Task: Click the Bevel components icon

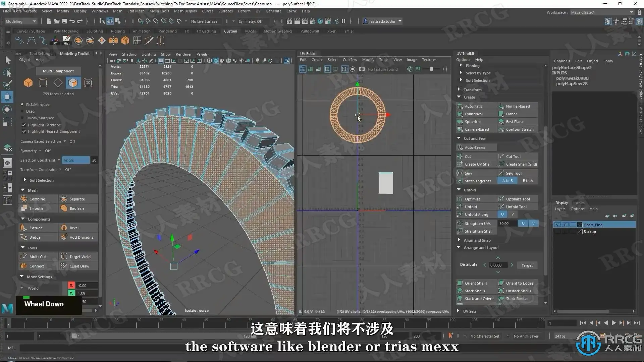Action: pyautogui.click(x=64, y=228)
